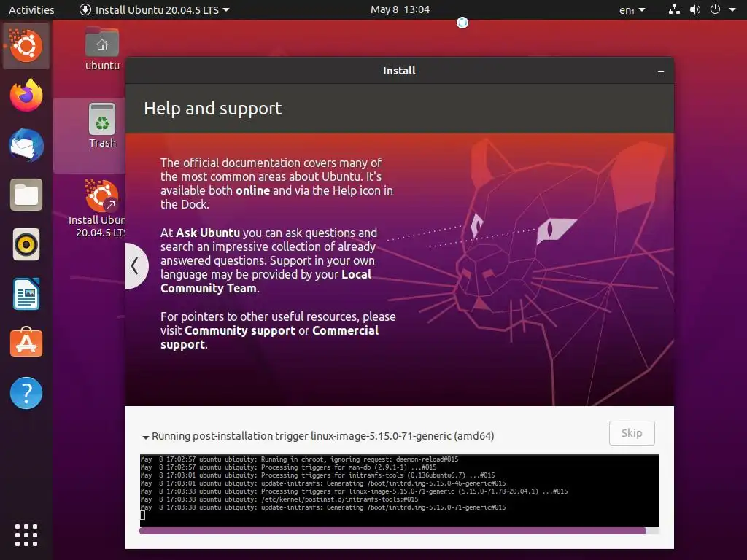Viewport: 747px width, 560px height.
Task: Click the power icon in top bar
Action: pyautogui.click(x=715, y=9)
